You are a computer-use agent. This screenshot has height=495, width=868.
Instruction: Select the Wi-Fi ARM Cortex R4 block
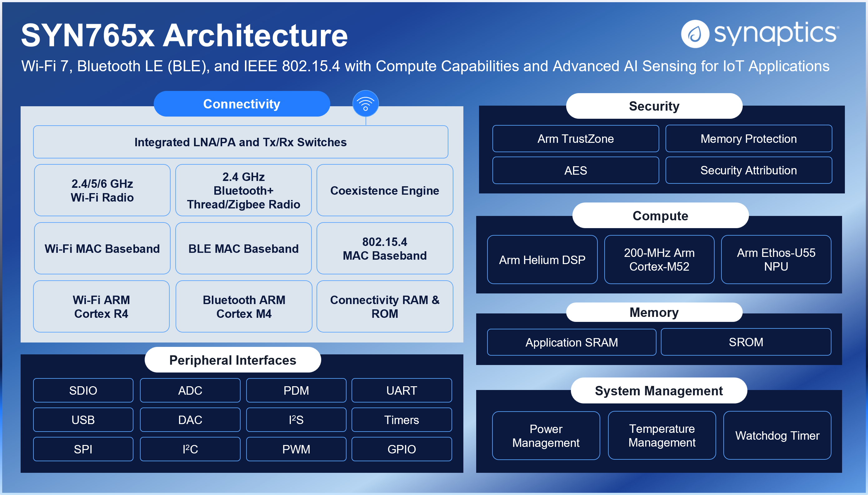(101, 307)
